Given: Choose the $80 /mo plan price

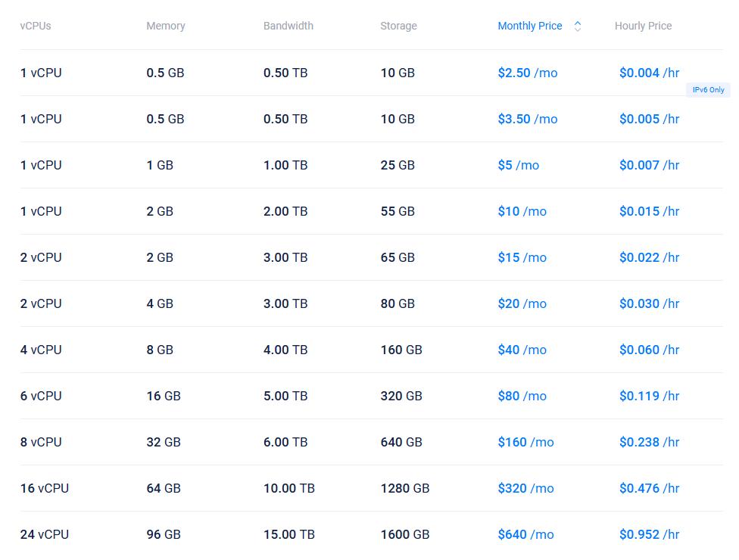Looking at the screenshot, I should coord(522,396).
